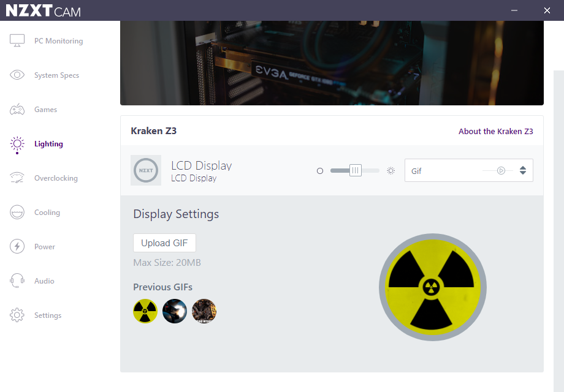Screen dimensions: 564x392
Task: Click the large radiation GIF preview
Action: click(x=433, y=287)
